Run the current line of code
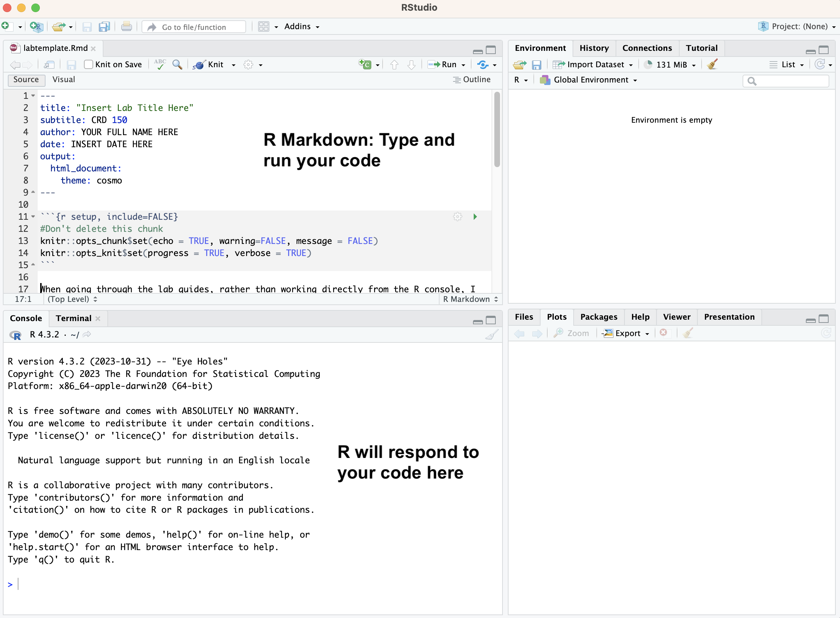The width and height of the screenshot is (840, 618). click(446, 64)
